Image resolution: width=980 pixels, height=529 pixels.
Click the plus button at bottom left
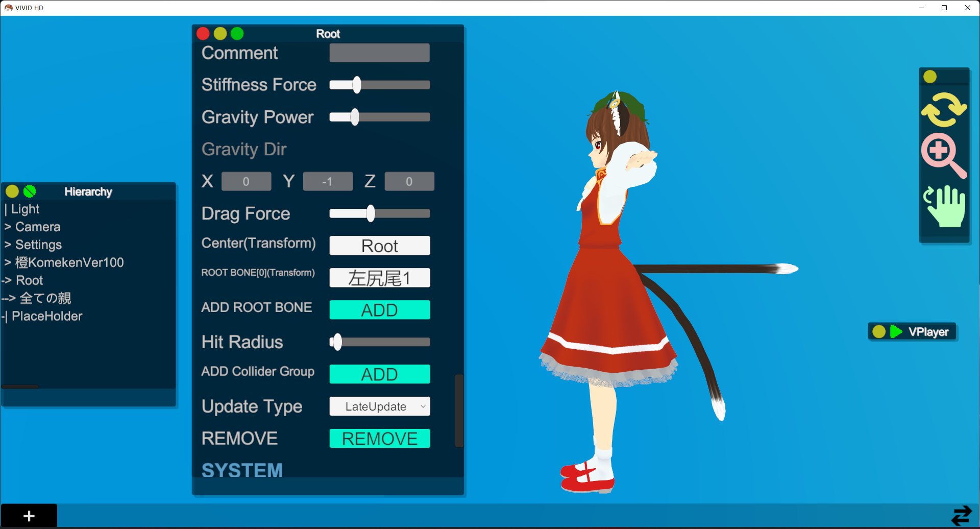(x=29, y=516)
